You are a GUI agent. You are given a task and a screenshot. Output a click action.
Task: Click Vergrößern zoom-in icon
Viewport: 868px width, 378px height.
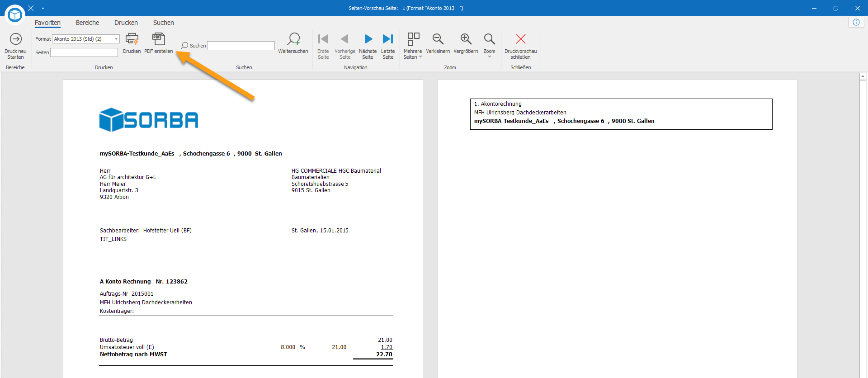466,39
